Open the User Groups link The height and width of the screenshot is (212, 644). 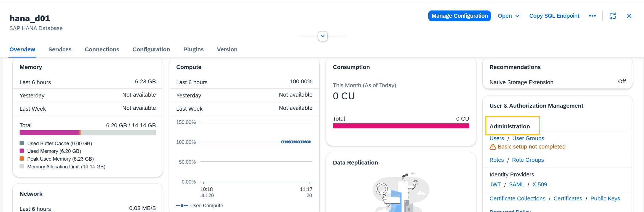coord(528,138)
